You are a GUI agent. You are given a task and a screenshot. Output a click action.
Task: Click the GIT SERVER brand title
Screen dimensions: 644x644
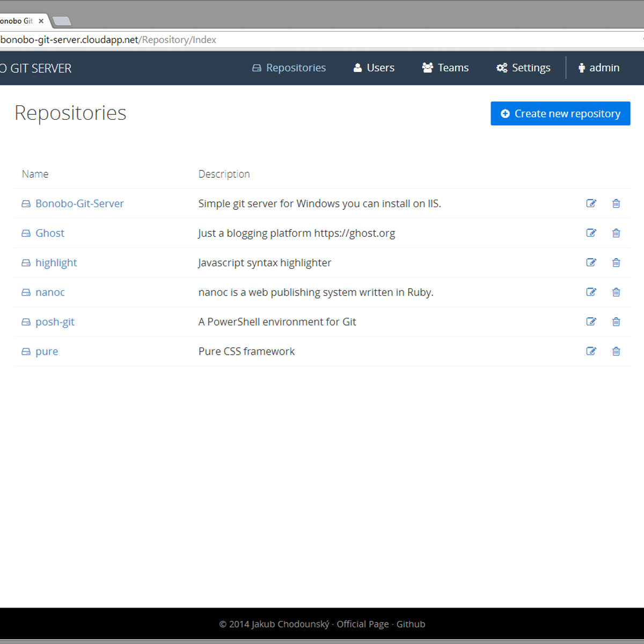(x=36, y=68)
